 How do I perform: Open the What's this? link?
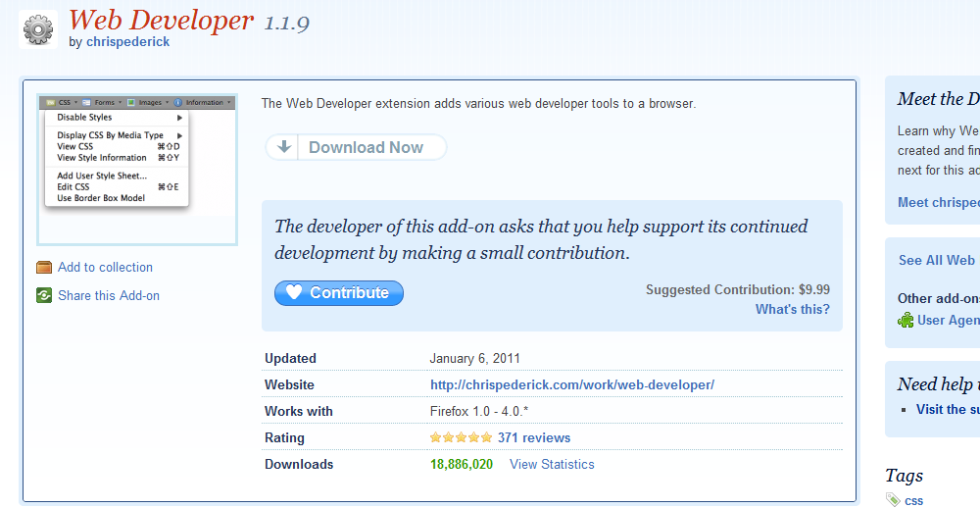(793, 309)
